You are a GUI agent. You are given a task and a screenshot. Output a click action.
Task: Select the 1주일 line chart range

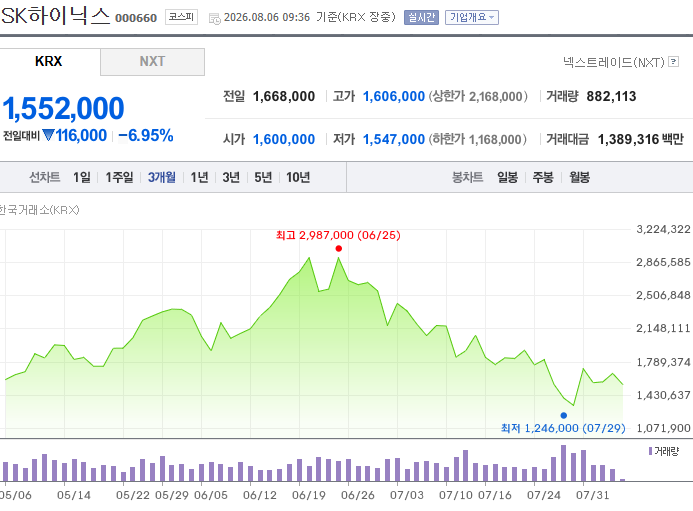[x=119, y=177]
